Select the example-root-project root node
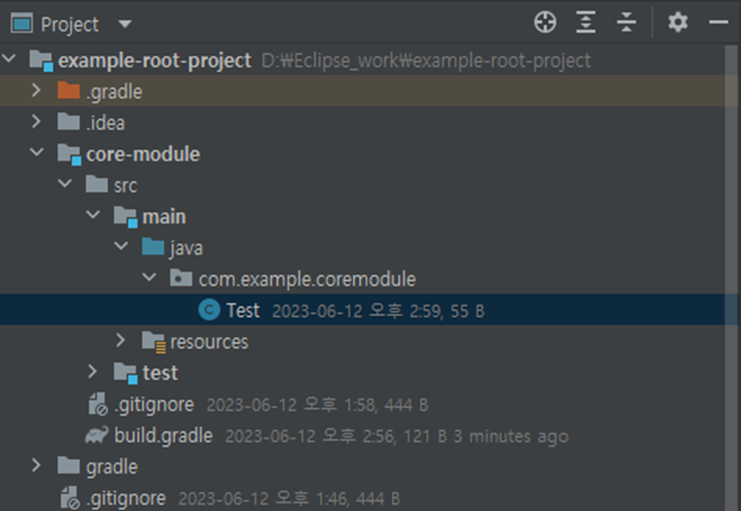 [154, 60]
